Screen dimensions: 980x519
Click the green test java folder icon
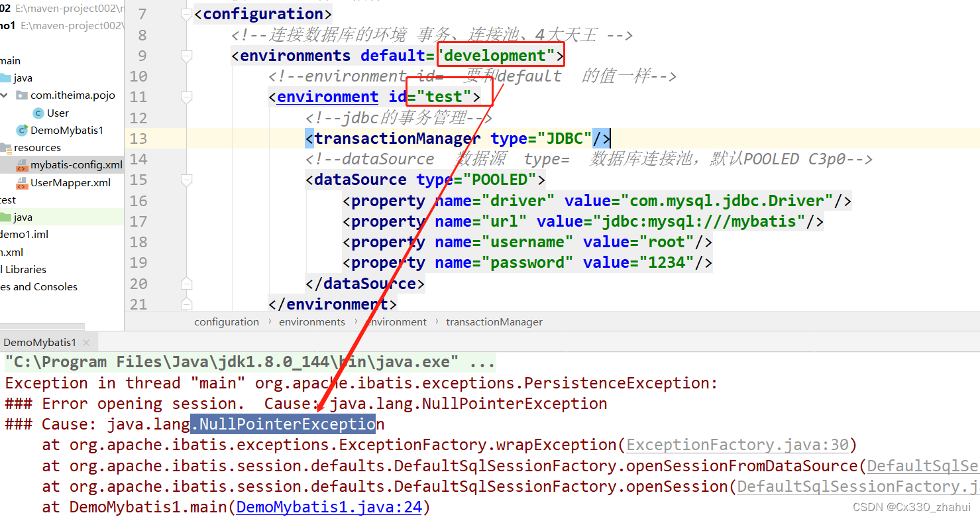[6, 217]
